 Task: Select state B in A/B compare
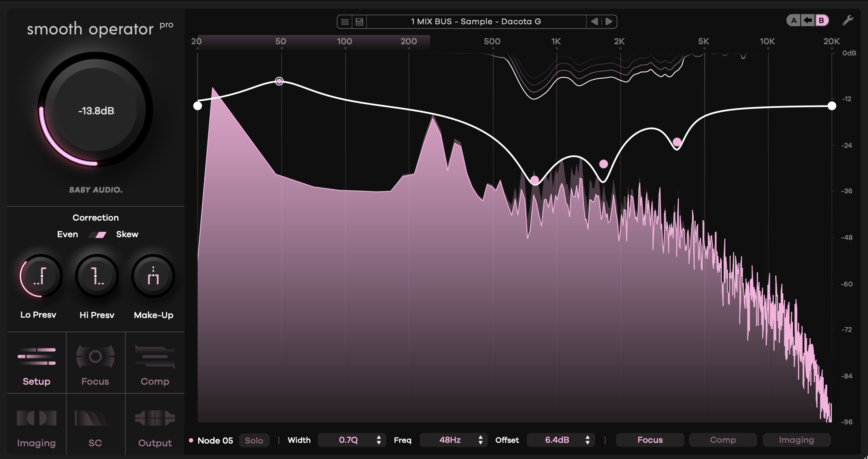coord(821,20)
